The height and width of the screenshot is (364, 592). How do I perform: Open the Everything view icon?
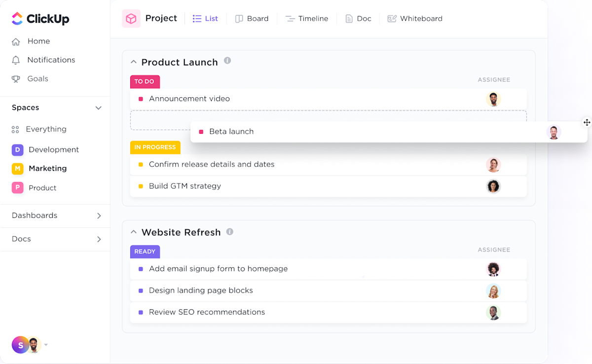[x=16, y=129]
